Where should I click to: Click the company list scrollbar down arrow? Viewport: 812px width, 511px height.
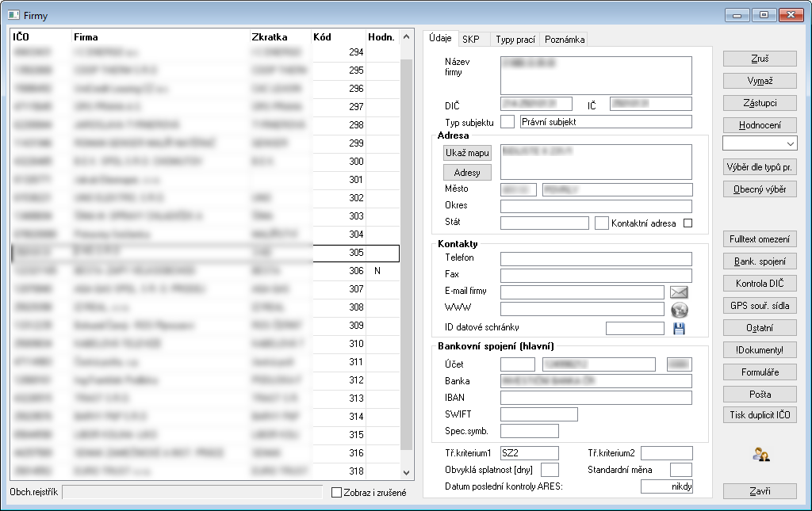(407, 472)
